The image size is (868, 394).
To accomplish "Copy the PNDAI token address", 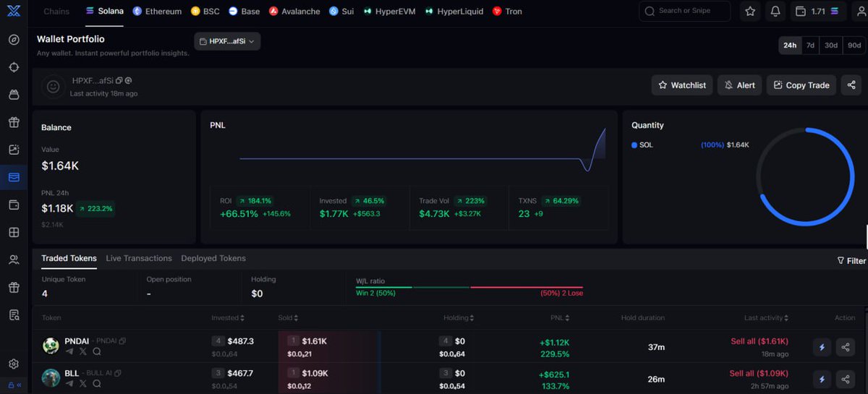I will tap(122, 341).
